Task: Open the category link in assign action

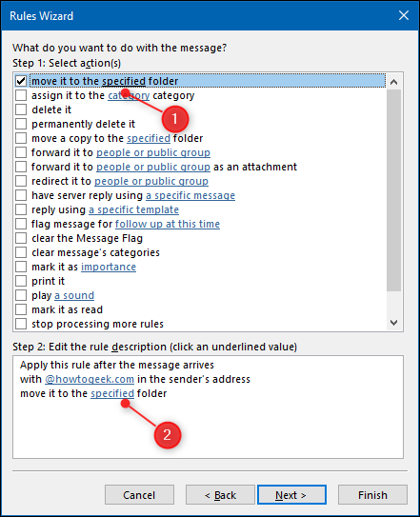Action: click(x=129, y=95)
